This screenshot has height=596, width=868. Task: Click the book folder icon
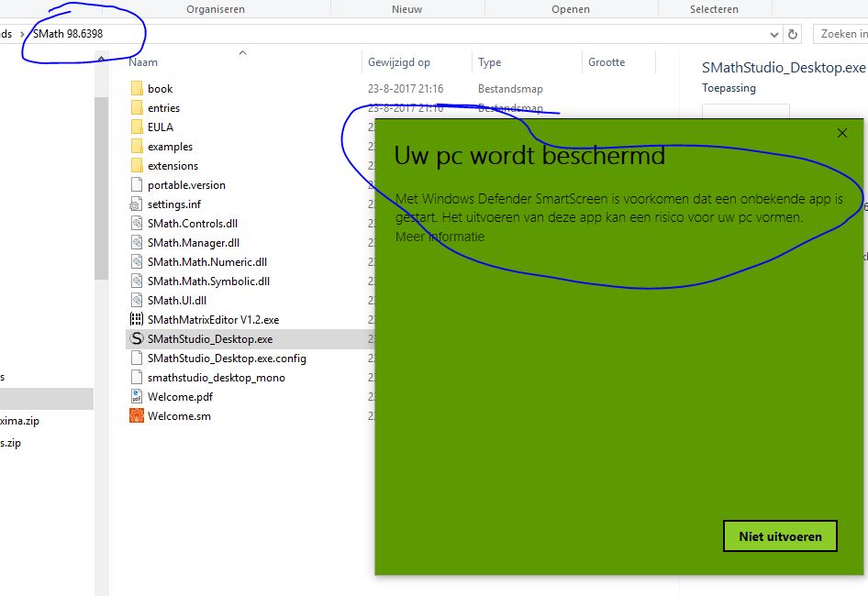click(137, 89)
